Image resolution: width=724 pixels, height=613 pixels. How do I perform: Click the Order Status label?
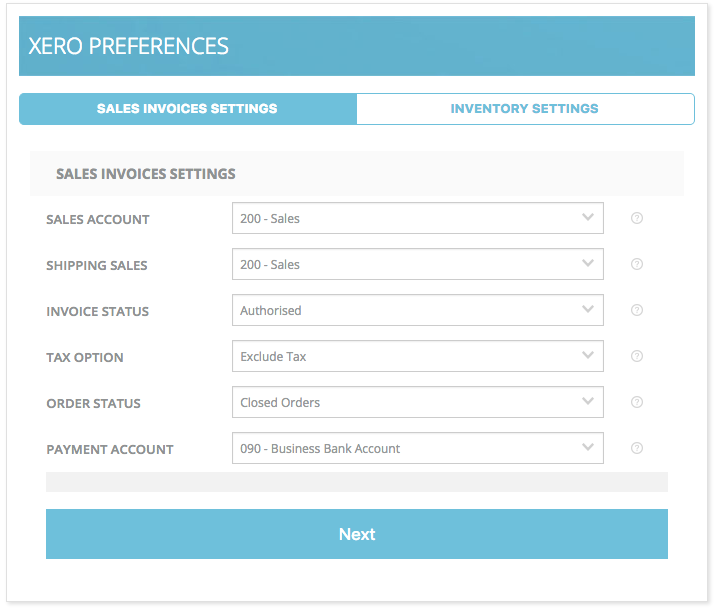(93, 403)
